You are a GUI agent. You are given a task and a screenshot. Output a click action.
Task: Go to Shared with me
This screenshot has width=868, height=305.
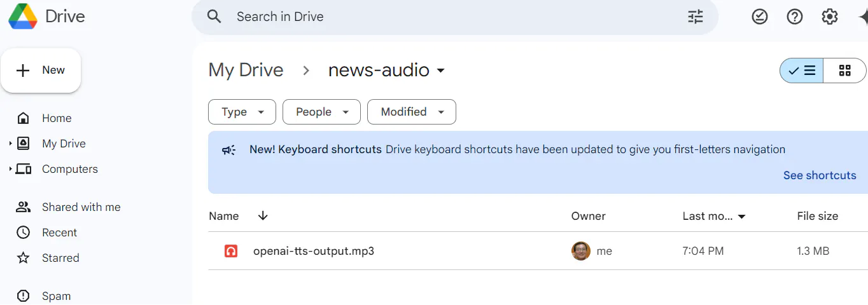pyautogui.click(x=81, y=207)
